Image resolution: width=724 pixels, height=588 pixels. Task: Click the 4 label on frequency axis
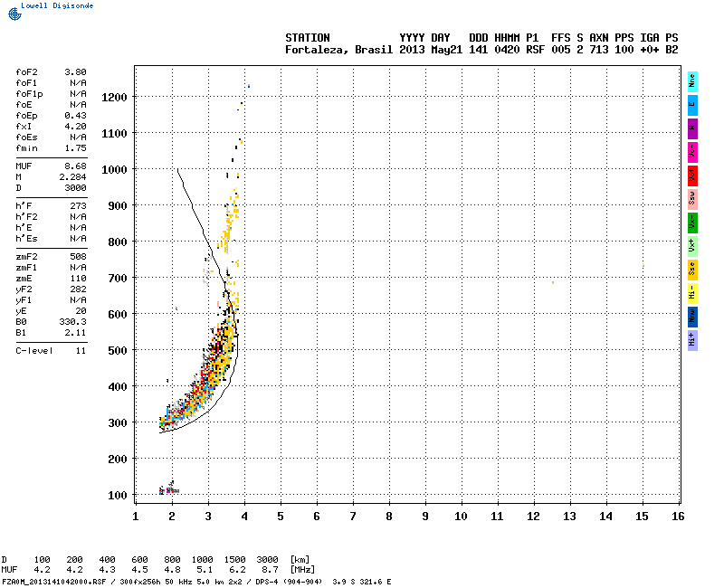pyautogui.click(x=244, y=517)
